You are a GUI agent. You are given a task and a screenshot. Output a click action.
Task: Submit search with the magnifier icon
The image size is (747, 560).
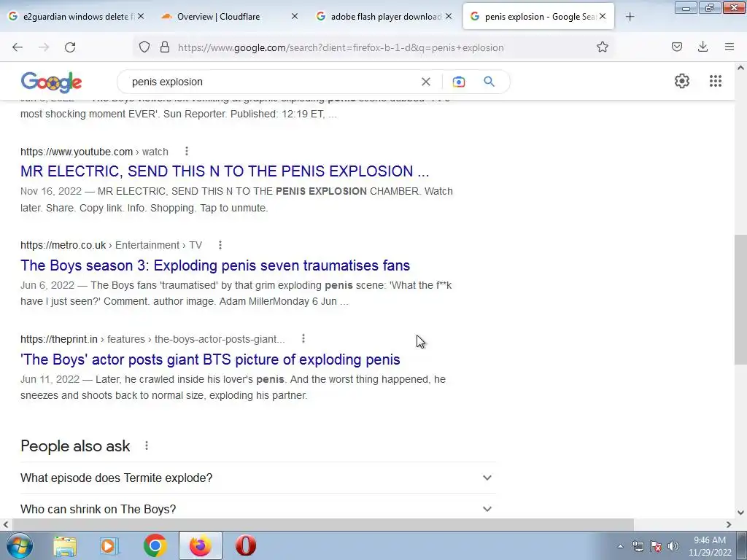click(x=489, y=82)
